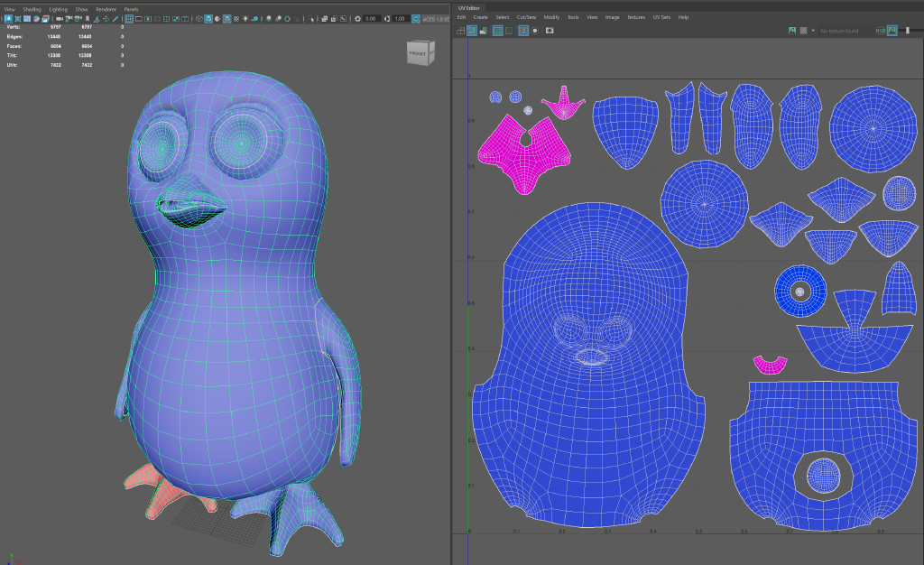Open UV Editor Select menu
Image resolution: width=924 pixels, height=565 pixels.
[502, 17]
